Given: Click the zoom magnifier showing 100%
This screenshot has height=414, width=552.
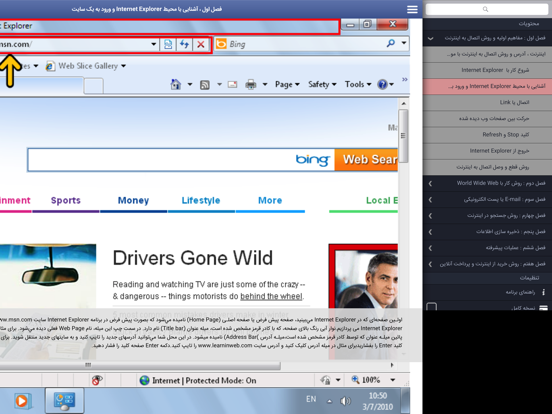Looking at the screenshot, I should pos(356,380).
